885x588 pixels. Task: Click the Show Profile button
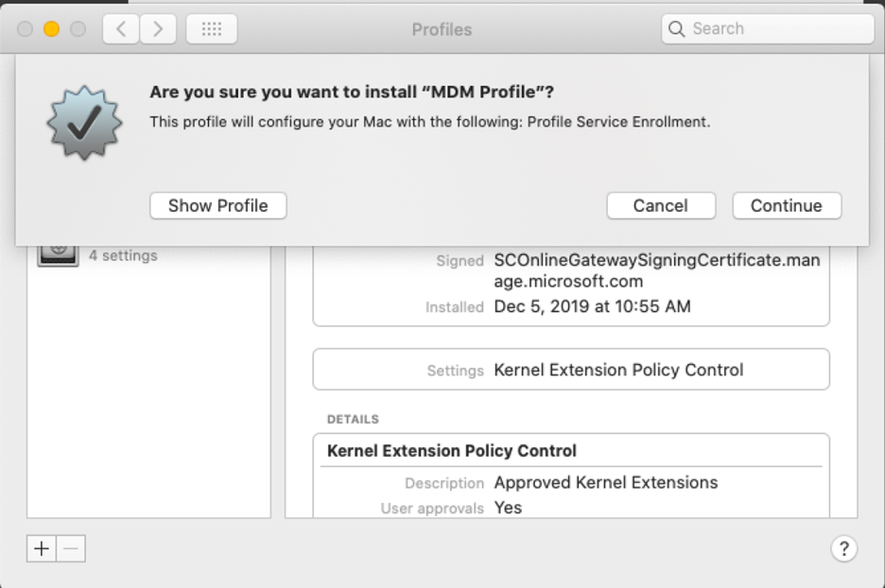click(x=217, y=206)
